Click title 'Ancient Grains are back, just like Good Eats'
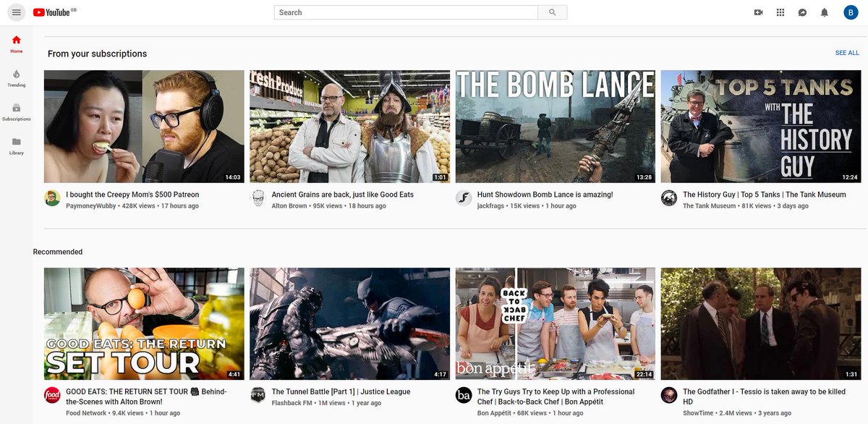 tap(343, 195)
